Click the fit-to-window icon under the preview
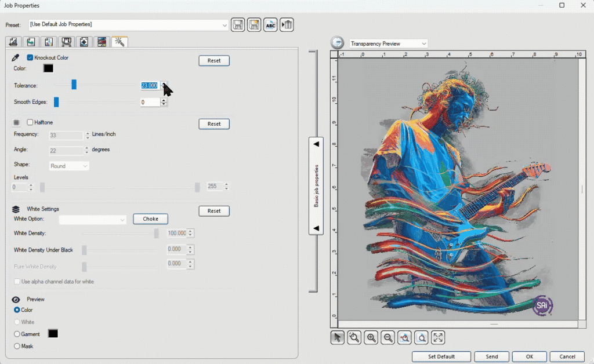The image size is (594, 364). 438,337
